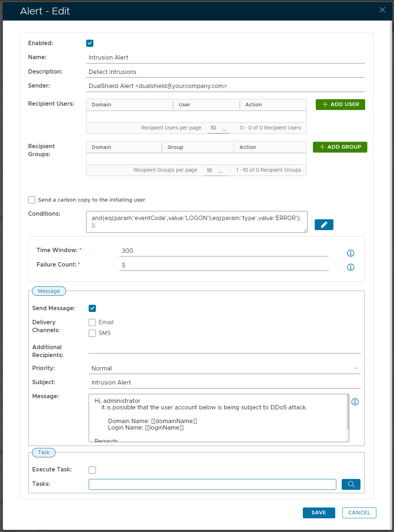Open Recipient Groups per page dropdown
394x532 pixels.
[215, 171]
